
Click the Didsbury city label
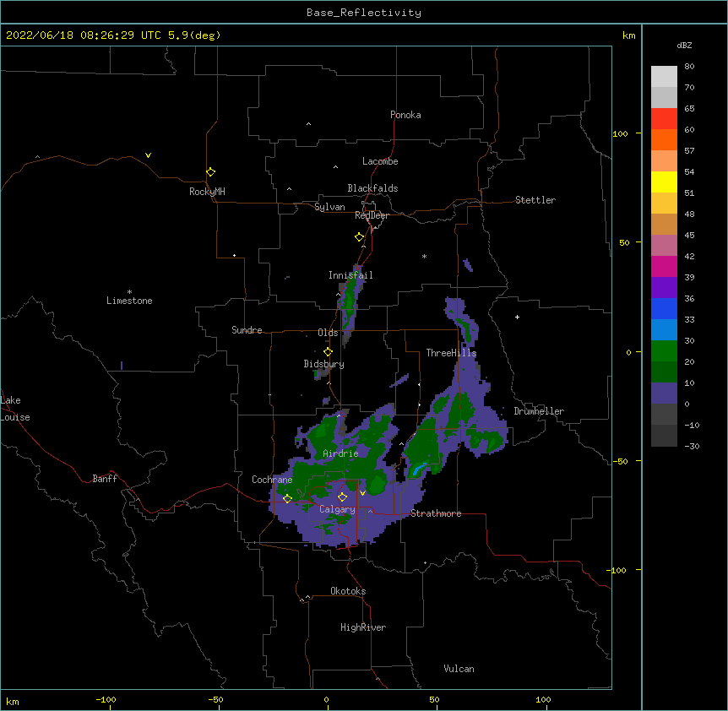pos(324,364)
